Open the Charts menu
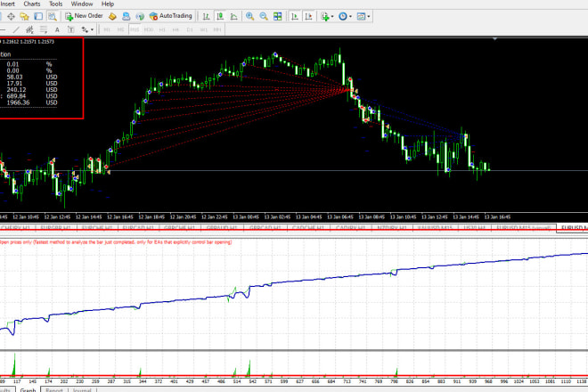588x392 pixels. click(32, 4)
